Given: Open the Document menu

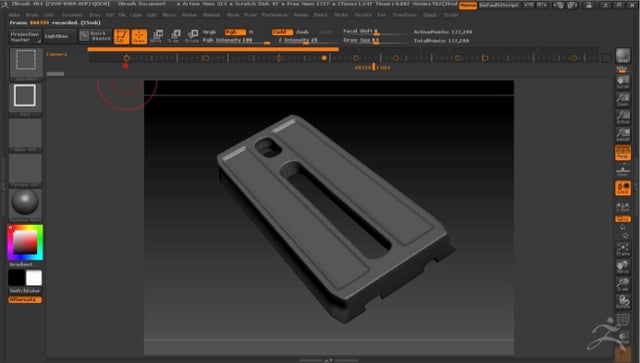Looking at the screenshot, I should coord(72,15).
